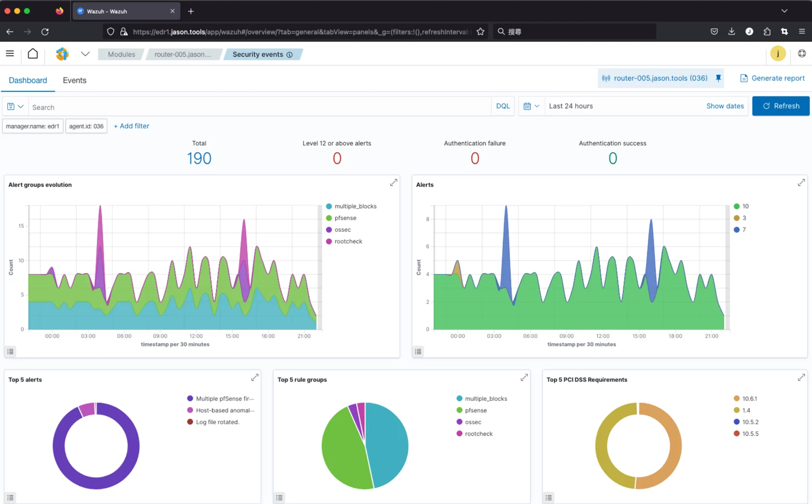812x504 pixels.
Task: Switch to the Dashboard tab
Action: pyautogui.click(x=28, y=80)
